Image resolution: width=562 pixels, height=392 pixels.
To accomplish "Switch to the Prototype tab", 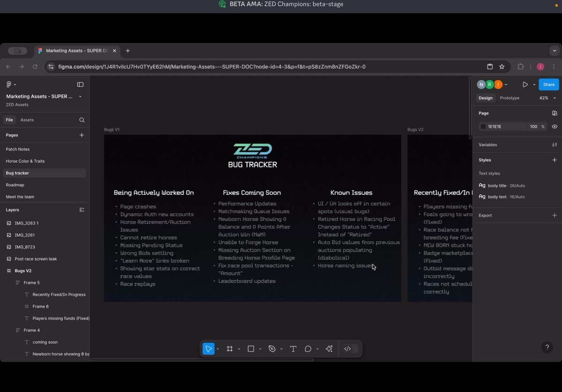I will pyautogui.click(x=510, y=98).
